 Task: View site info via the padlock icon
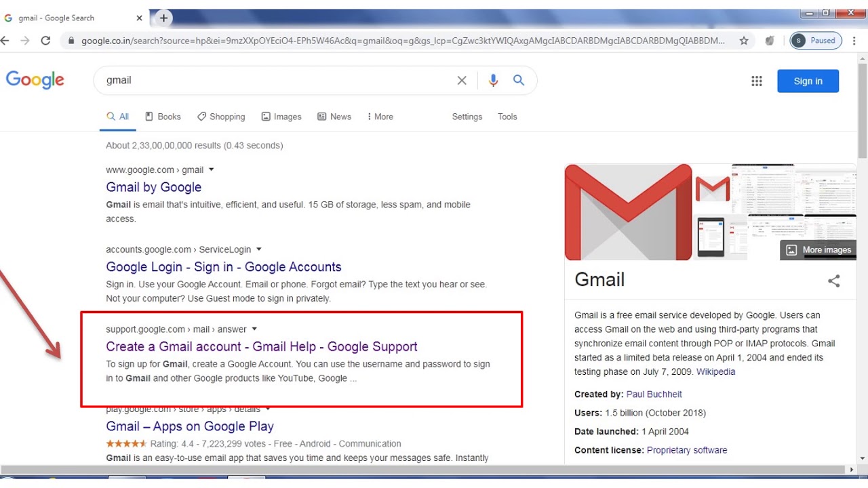tap(71, 41)
